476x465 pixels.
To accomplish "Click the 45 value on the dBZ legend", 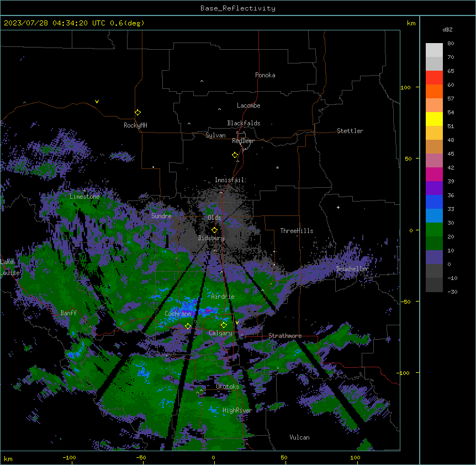I will click(x=451, y=154).
